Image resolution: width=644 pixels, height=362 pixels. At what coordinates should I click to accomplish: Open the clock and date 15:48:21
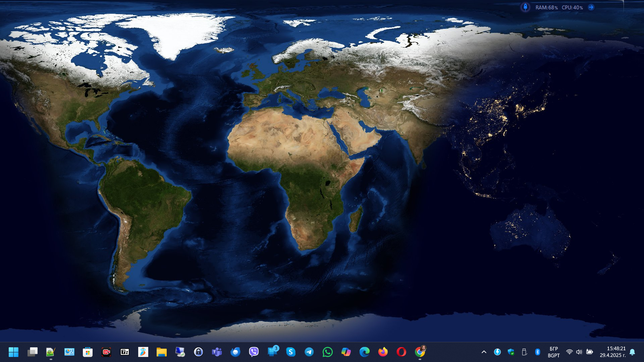point(613,352)
